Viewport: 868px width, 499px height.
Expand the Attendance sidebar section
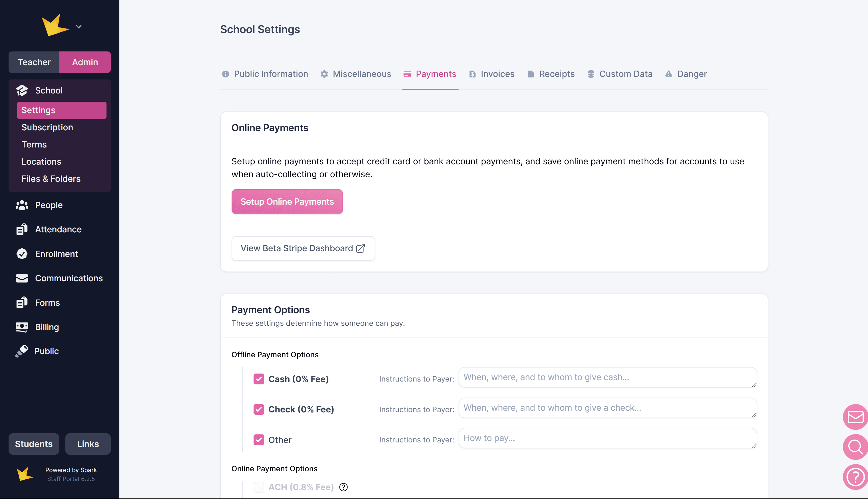[x=58, y=229]
